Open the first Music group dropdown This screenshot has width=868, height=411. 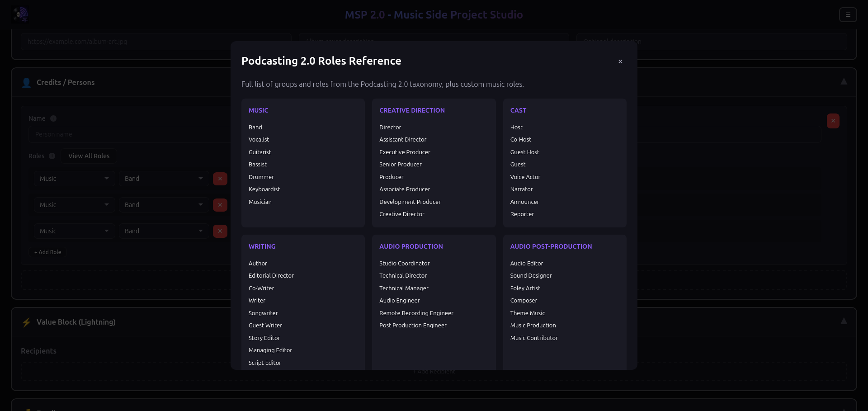(74, 179)
